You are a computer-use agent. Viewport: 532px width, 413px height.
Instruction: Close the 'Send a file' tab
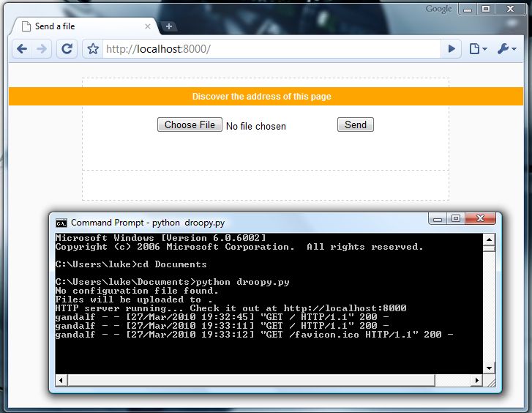(x=148, y=26)
